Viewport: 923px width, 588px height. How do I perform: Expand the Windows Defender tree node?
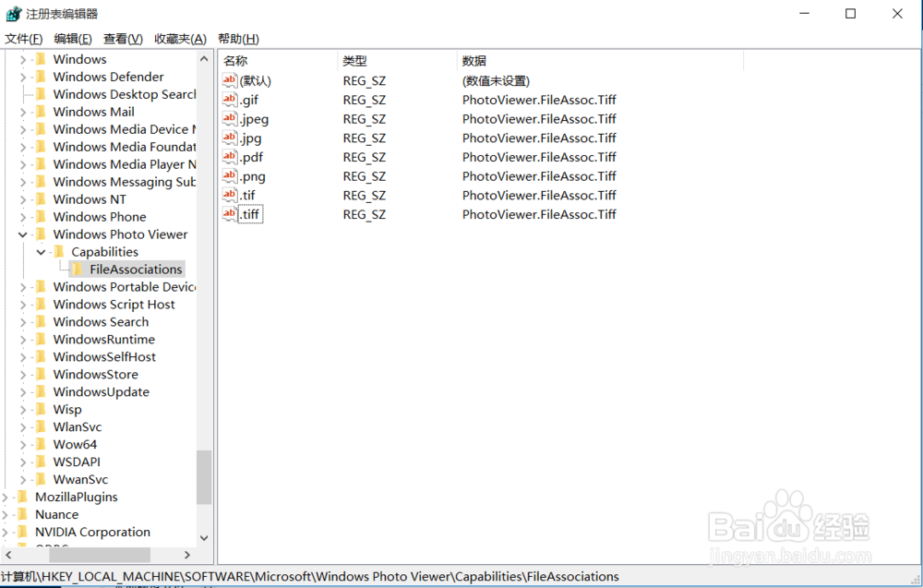[x=21, y=77]
